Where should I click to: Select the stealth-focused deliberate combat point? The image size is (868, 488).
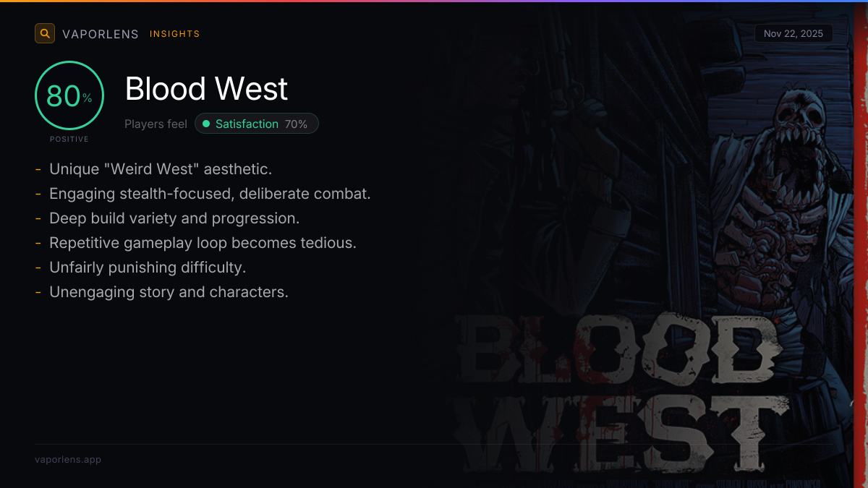click(x=210, y=194)
